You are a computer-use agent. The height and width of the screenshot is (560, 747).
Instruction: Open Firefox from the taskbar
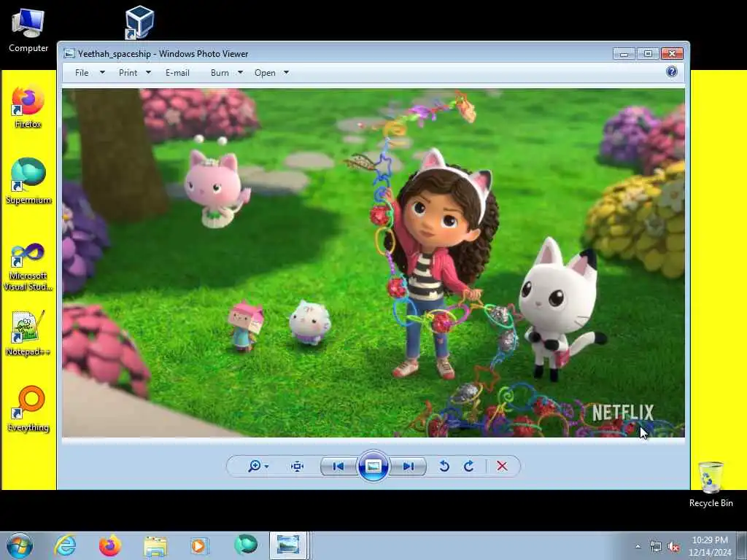pyautogui.click(x=110, y=545)
